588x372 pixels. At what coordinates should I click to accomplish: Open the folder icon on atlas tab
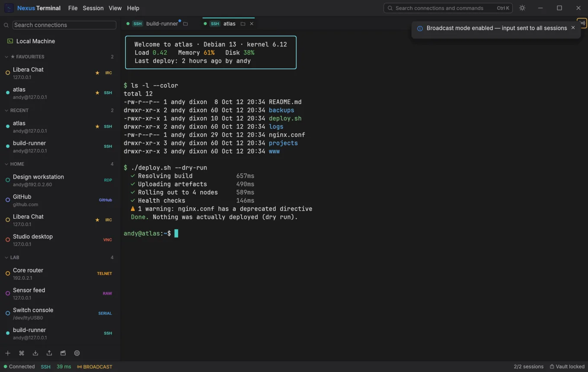[x=243, y=24]
